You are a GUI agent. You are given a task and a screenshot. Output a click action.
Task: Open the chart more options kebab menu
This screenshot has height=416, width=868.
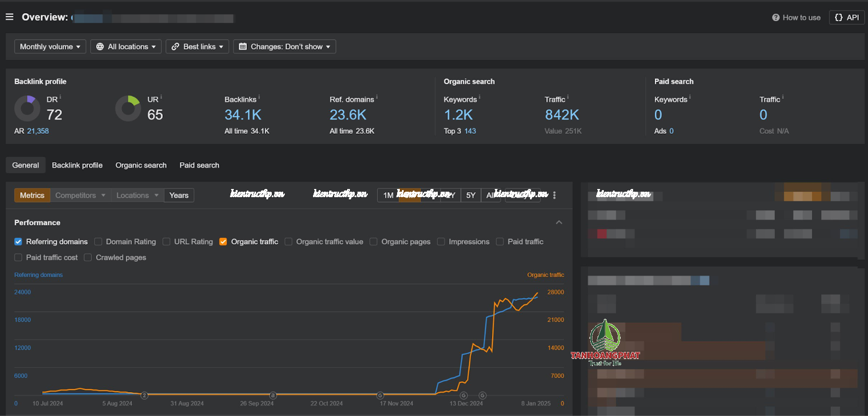(554, 196)
